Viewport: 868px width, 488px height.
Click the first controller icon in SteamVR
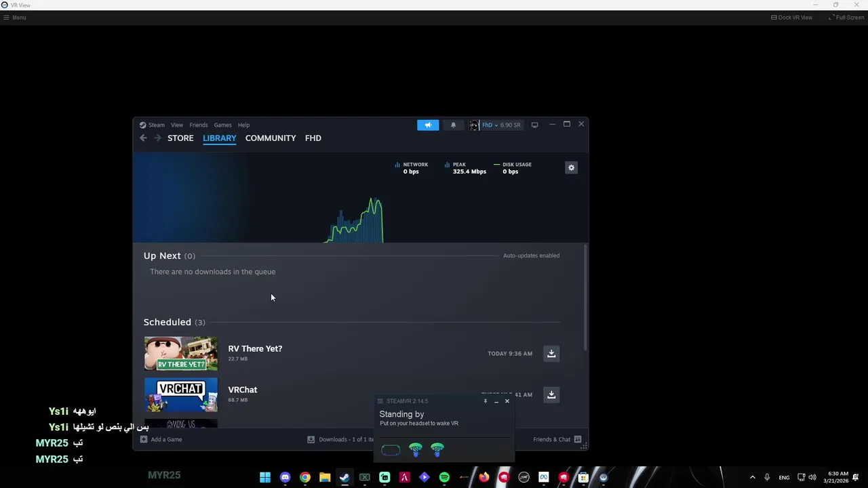[415, 450]
